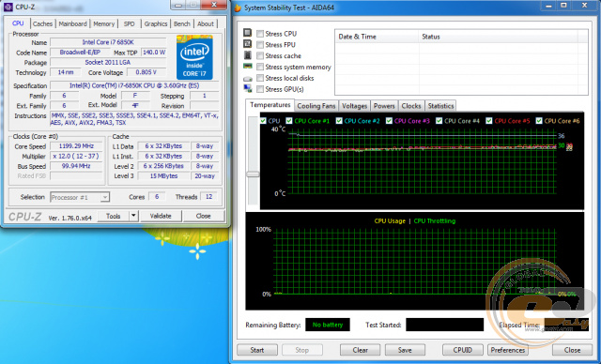Click the memory module icon beside Stress system memory
601x364 pixels.
(248, 67)
